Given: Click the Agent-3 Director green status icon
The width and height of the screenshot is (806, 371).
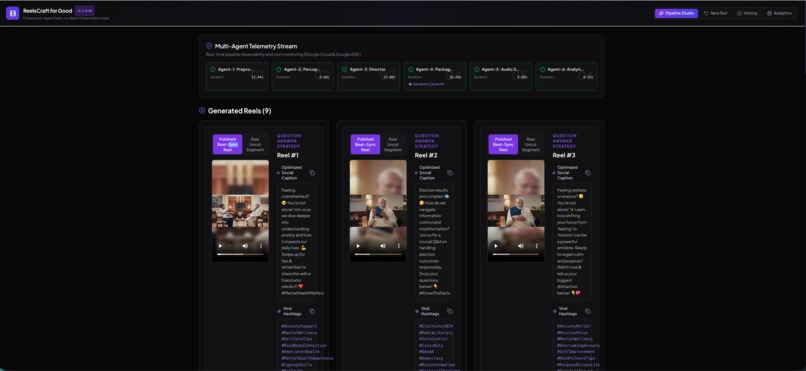Looking at the screenshot, I should pos(345,69).
